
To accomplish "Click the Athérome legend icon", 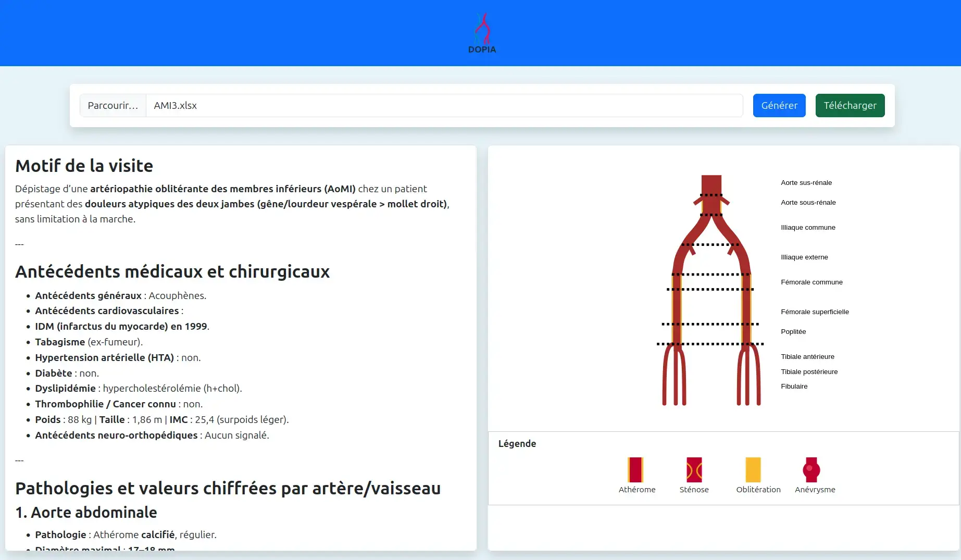I will tap(635, 470).
